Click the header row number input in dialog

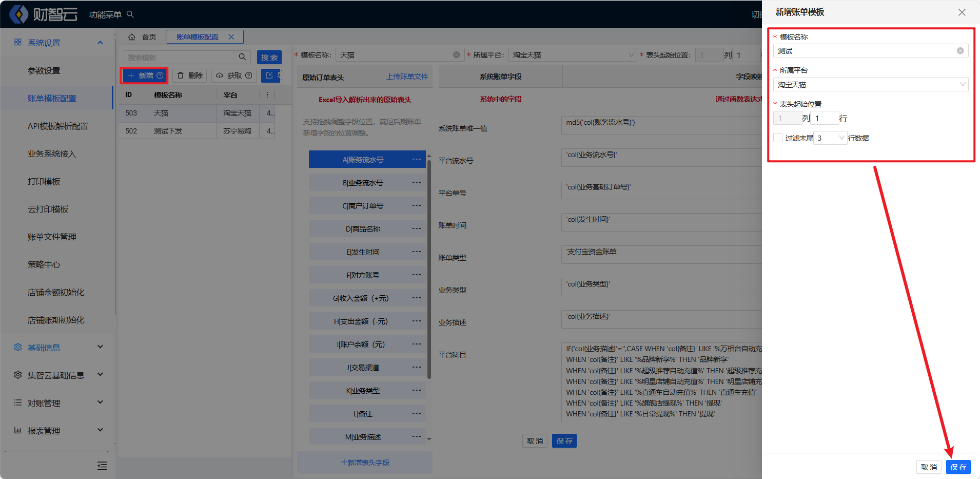pos(824,118)
